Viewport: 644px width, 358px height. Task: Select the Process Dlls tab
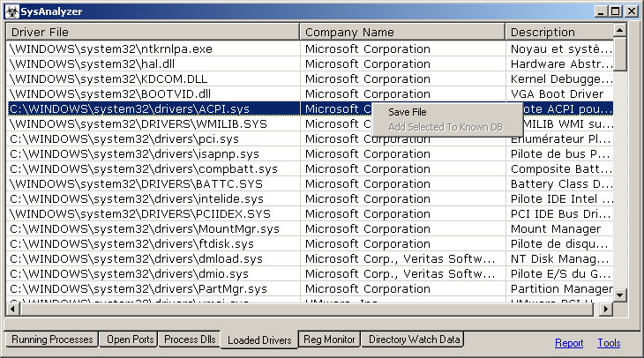tap(189, 339)
